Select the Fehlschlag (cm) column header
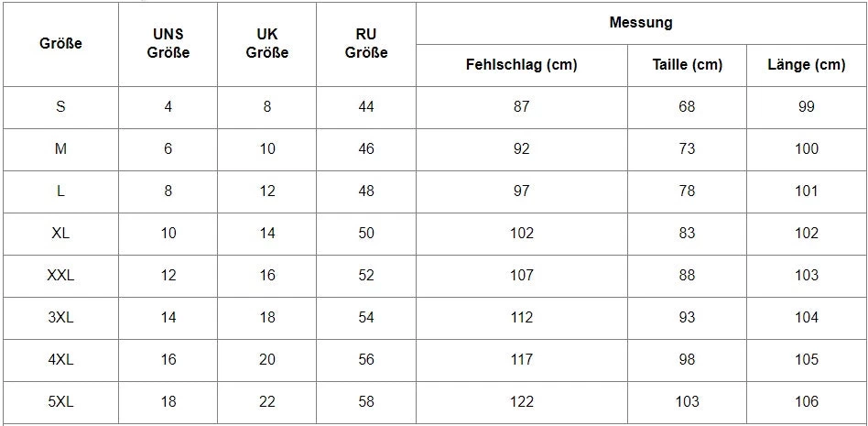 click(x=521, y=65)
